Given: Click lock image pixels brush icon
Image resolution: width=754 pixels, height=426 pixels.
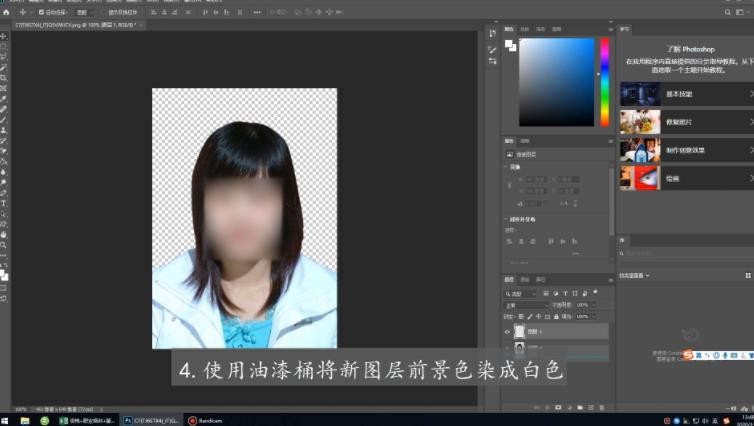Looking at the screenshot, I should click(x=530, y=316).
